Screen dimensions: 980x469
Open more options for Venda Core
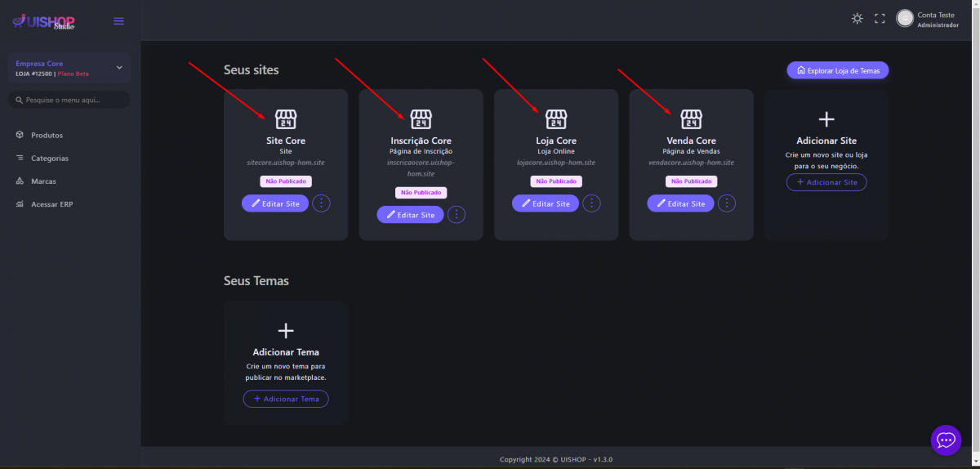(x=727, y=203)
